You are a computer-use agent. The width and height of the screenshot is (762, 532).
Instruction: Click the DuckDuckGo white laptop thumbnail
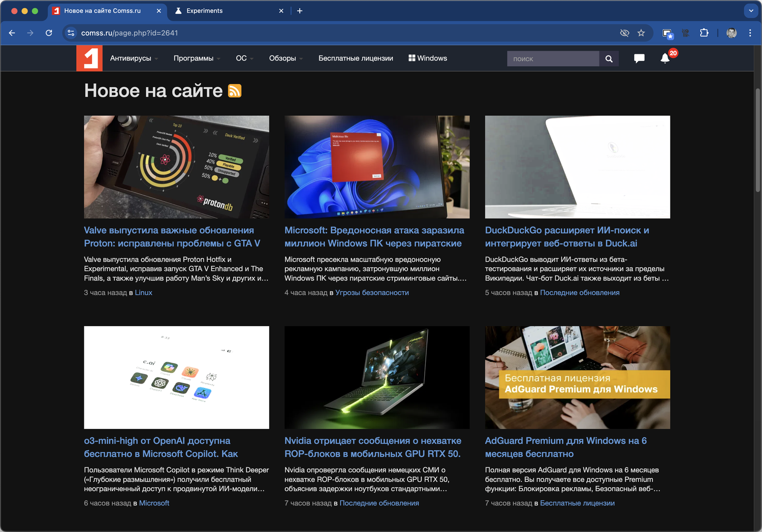tap(578, 167)
